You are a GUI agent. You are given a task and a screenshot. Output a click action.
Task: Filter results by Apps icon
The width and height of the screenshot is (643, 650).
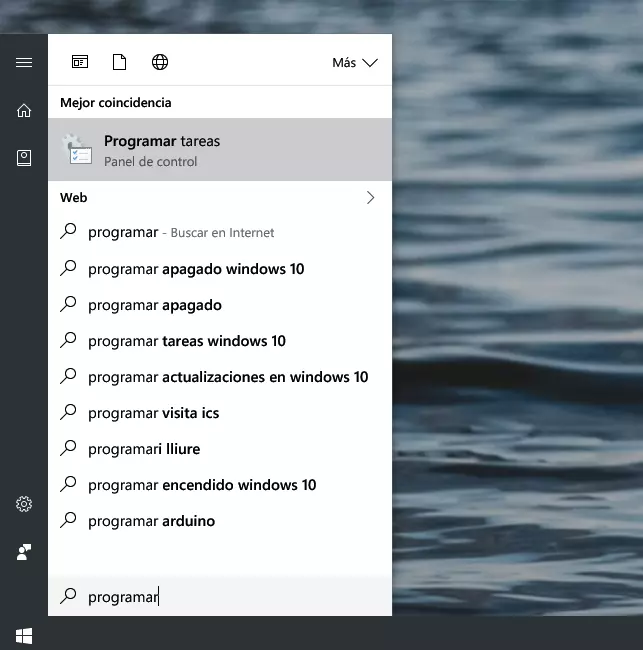coord(80,62)
